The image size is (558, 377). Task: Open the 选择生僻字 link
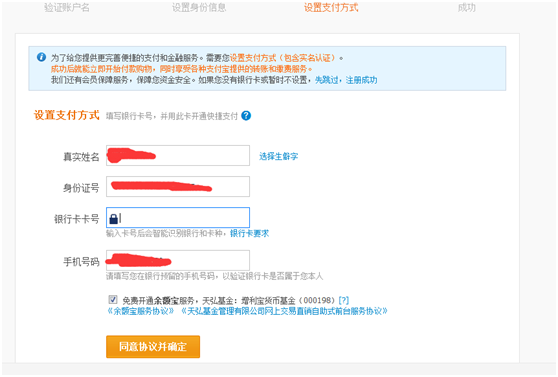pyautogui.click(x=279, y=156)
